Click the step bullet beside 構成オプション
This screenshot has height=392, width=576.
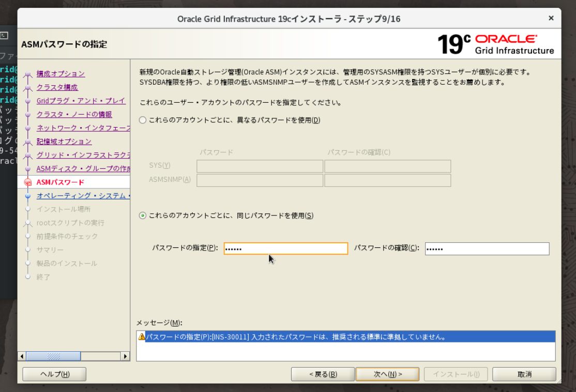tap(27, 74)
